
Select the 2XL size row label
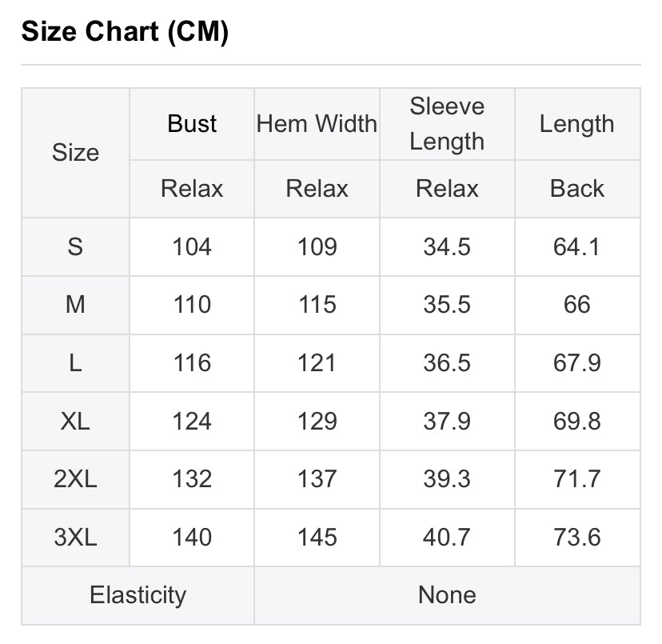76,479
